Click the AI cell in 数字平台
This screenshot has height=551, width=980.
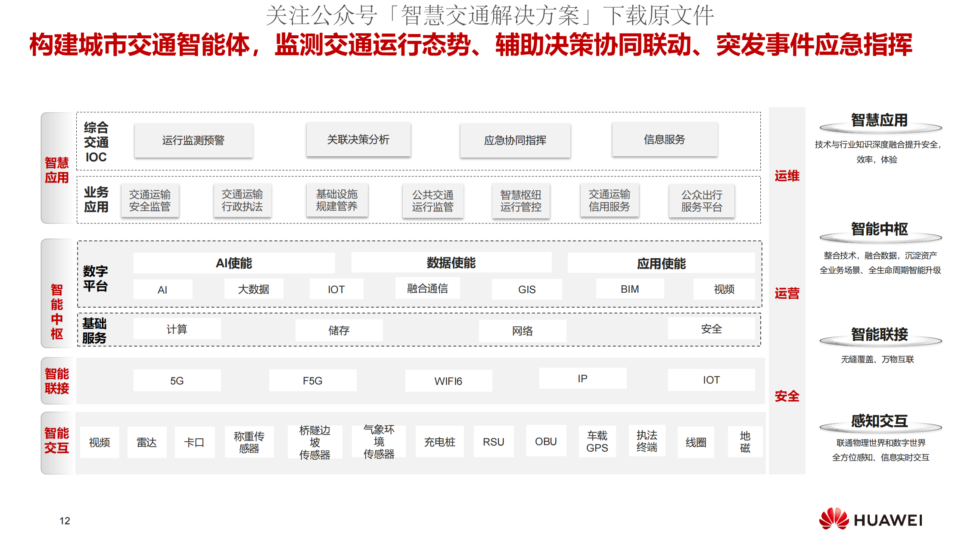click(x=162, y=289)
